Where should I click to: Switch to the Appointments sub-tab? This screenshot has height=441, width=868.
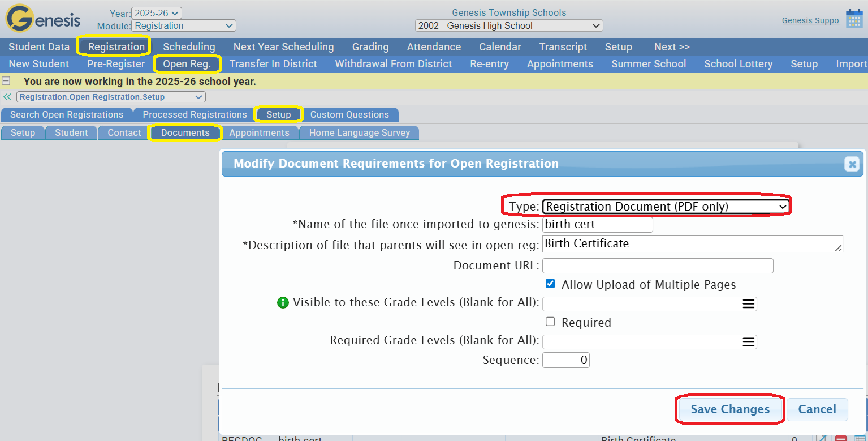pyautogui.click(x=259, y=132)
